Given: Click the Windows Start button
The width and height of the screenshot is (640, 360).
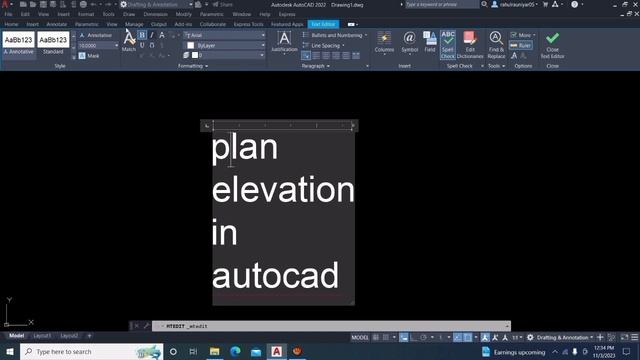Looking at the screenshot, I should click(10, 351).
